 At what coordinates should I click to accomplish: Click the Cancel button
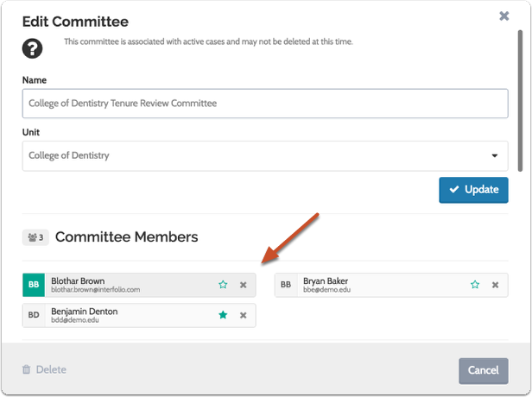coord(483,371)
